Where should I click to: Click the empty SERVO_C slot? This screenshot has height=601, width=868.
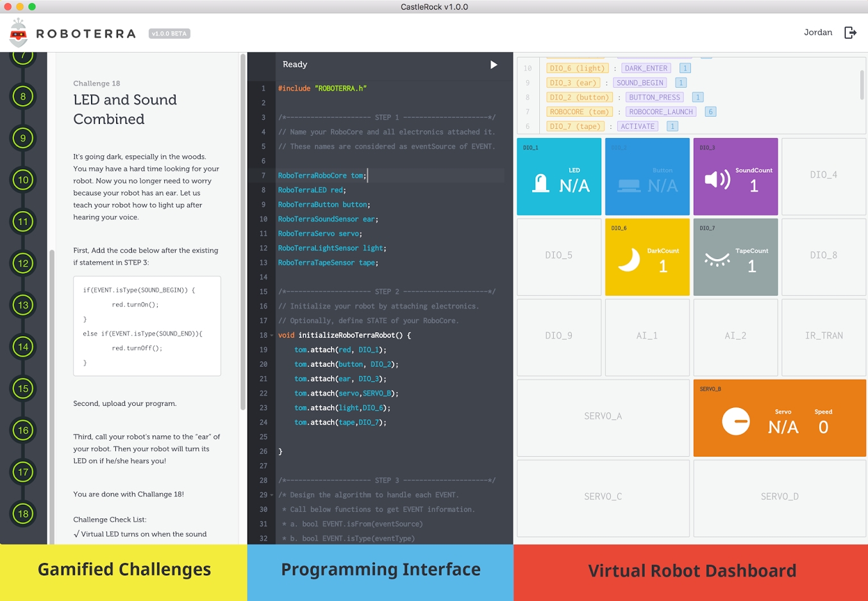click(603, 498)
